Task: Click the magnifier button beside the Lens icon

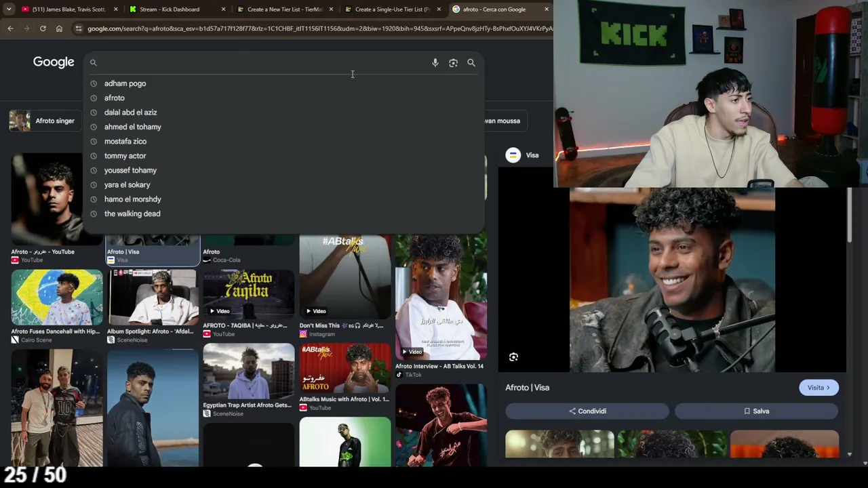Action: coord(471,62)
